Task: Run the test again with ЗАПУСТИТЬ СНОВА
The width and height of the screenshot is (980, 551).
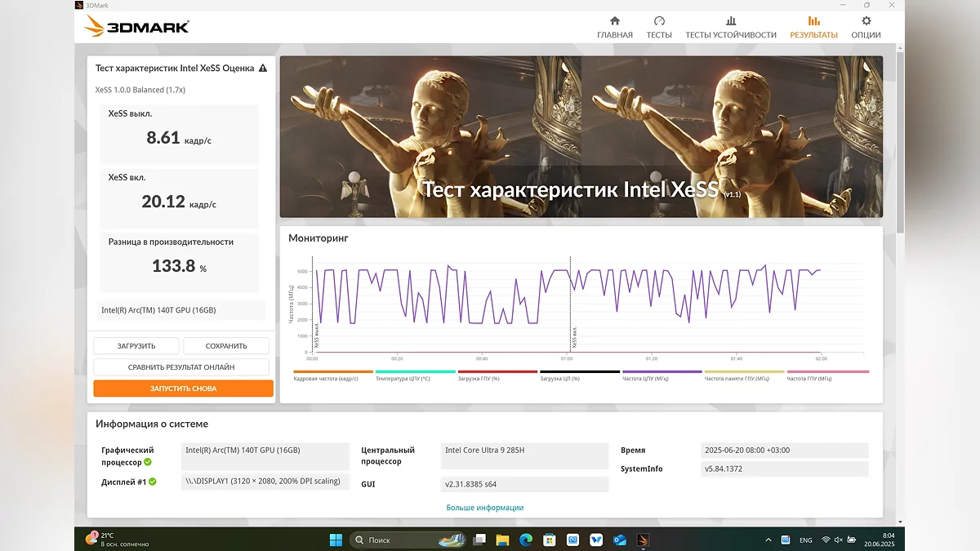Action: coord(183,389)
